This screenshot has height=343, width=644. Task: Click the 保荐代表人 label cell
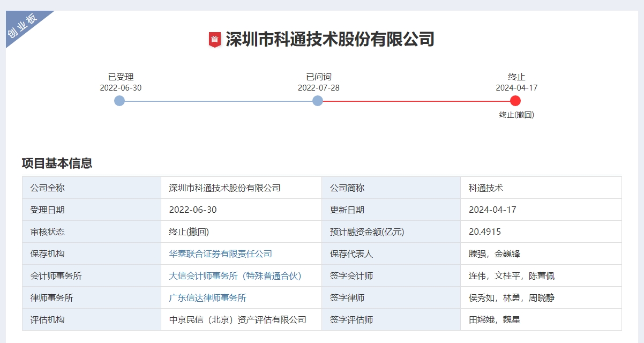(391, 254)
